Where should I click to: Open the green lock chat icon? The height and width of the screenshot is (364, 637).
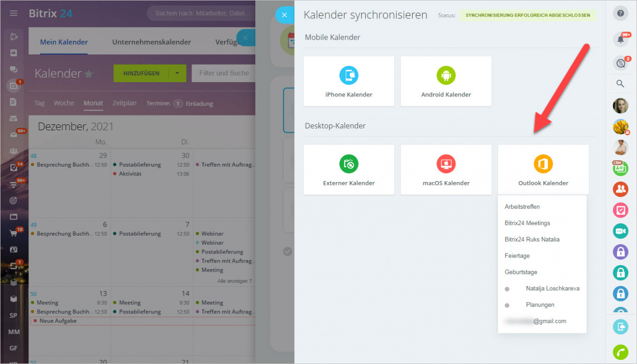tap(620, 273)
